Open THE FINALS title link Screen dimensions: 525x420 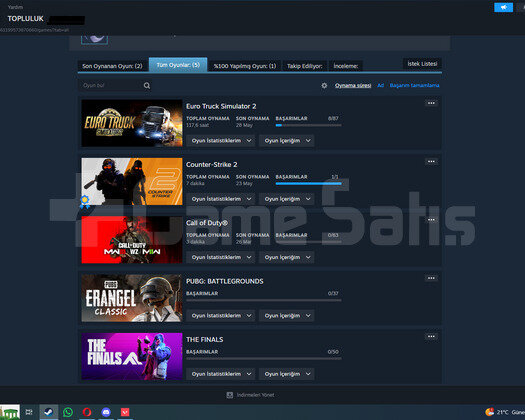(x=205, y=340)
